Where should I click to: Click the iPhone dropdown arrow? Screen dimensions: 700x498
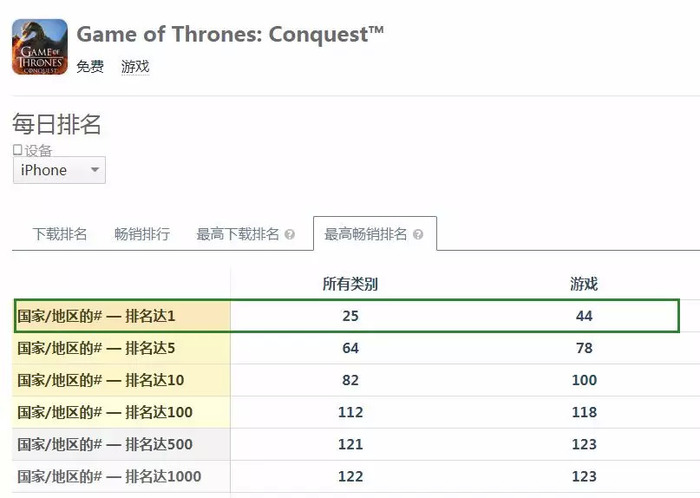pos(95,170)
